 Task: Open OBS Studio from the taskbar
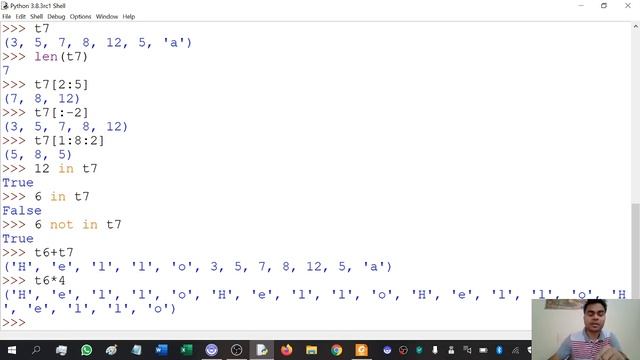tap(236, 350)
